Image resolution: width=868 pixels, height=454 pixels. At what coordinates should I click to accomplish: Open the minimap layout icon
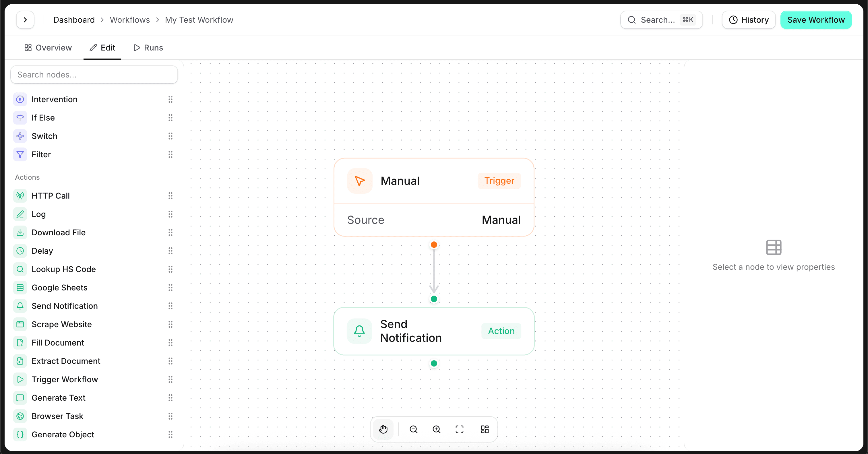point(484,429)
